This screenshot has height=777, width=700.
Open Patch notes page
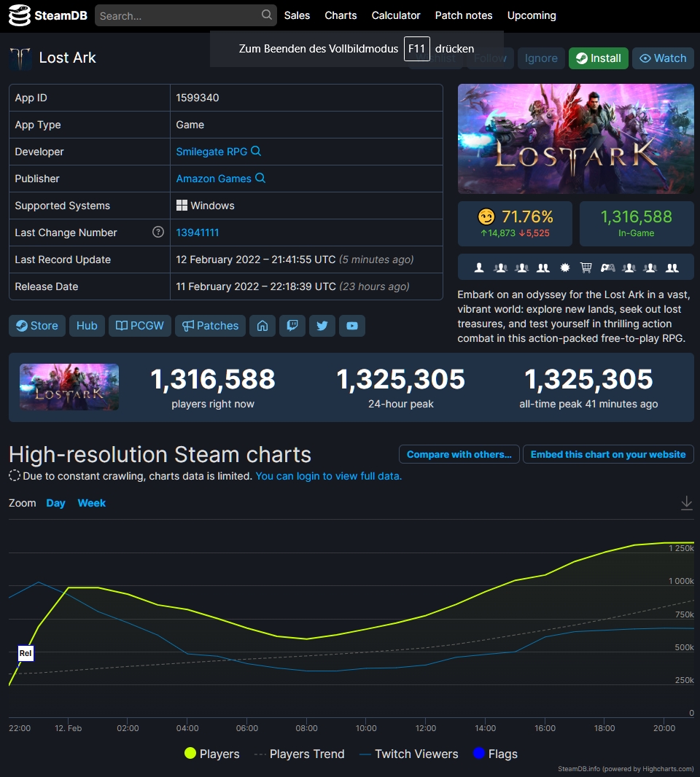[x=464, y=15]
